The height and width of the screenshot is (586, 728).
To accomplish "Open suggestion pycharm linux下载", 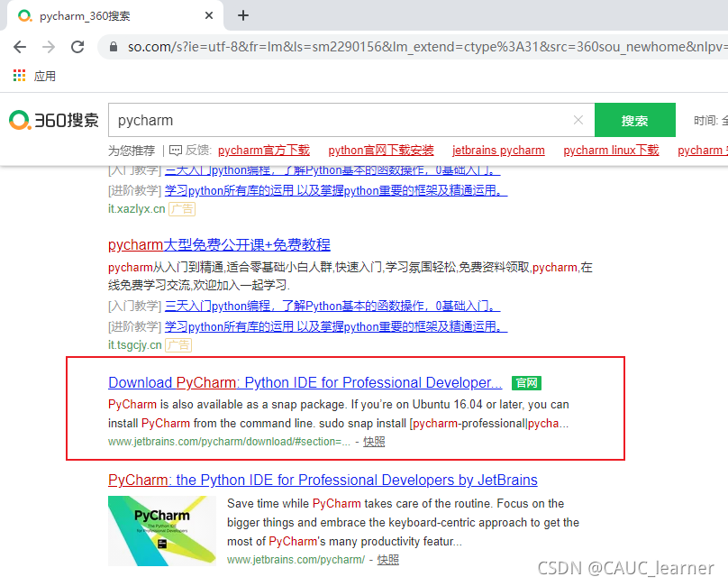I will click(611, 150).
